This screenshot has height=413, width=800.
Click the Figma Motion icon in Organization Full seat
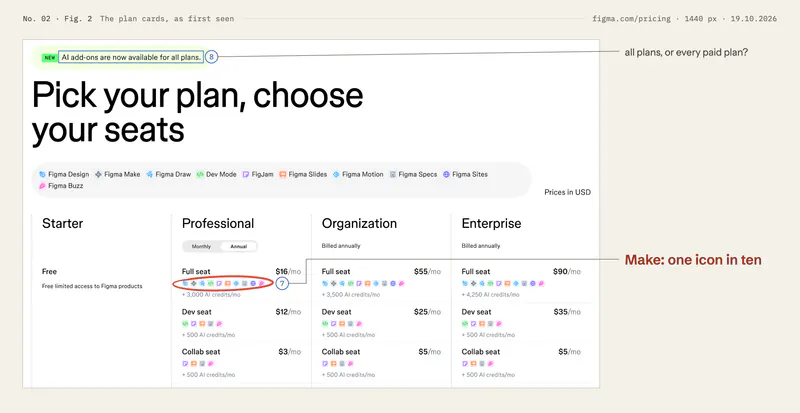[376, 283]
